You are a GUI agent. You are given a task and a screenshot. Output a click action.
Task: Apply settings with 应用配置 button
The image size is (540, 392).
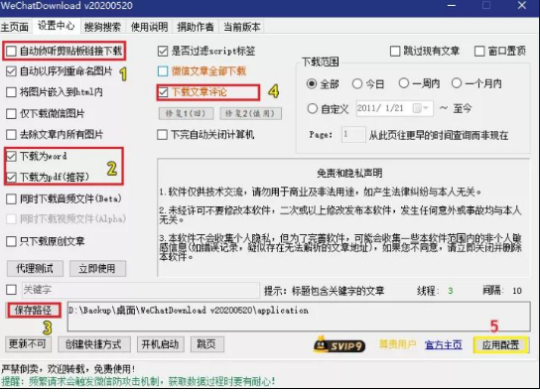tap(500, 344)
